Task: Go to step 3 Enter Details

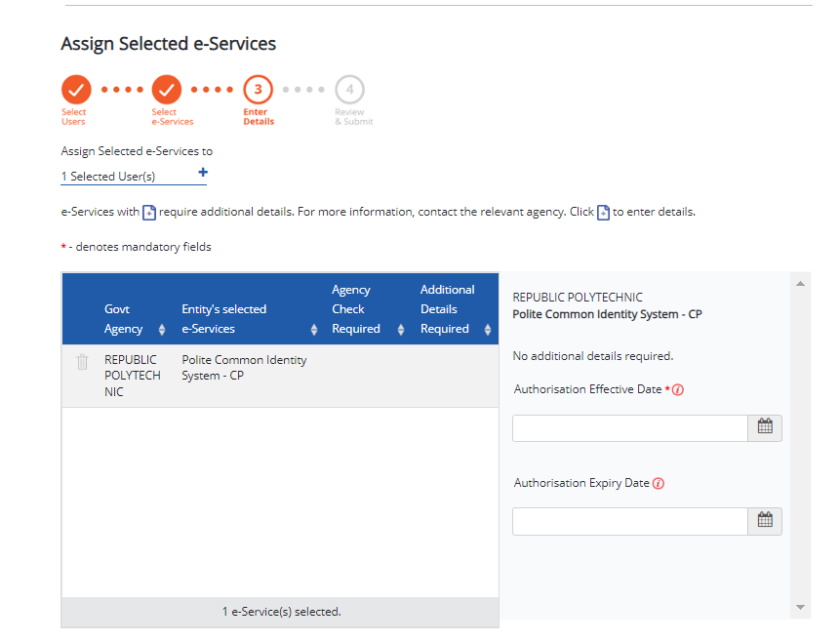Action: [258, 90]
